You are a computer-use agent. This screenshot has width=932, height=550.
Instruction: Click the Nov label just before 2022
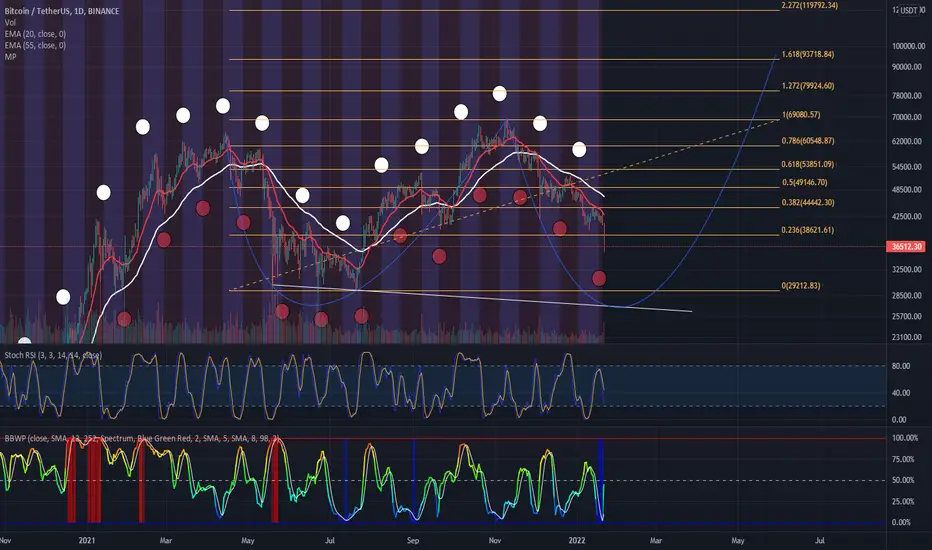pyautogui.click(x=495, y=540)
